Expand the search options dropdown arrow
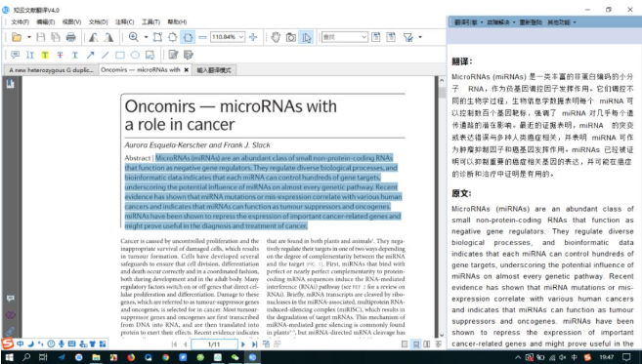The height and width of the screenshot is (364, 642). click(420, 37)
